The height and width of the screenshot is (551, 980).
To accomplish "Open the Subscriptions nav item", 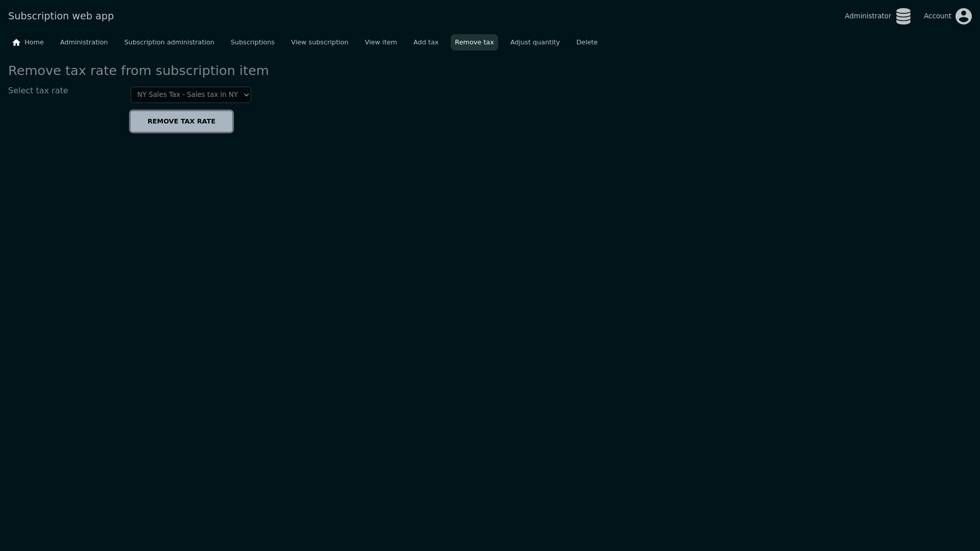I will point(252,42).
